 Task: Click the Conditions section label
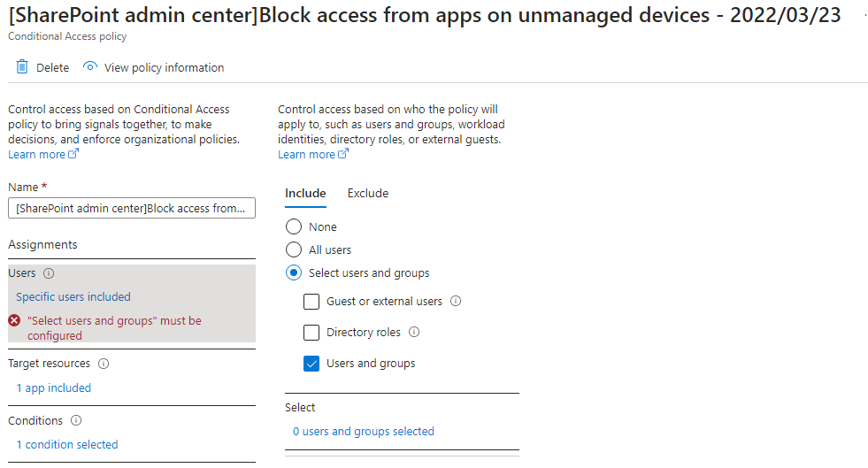click(35, 420)
